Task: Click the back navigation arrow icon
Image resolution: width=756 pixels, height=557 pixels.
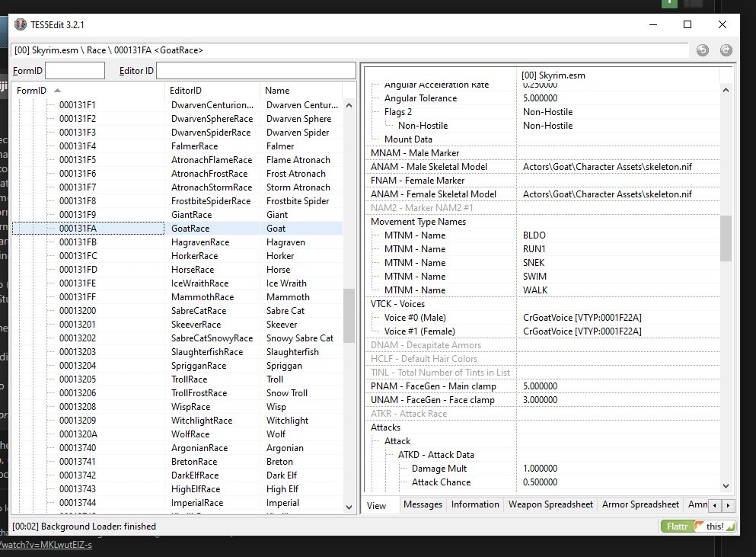Action: pos(703,50)
